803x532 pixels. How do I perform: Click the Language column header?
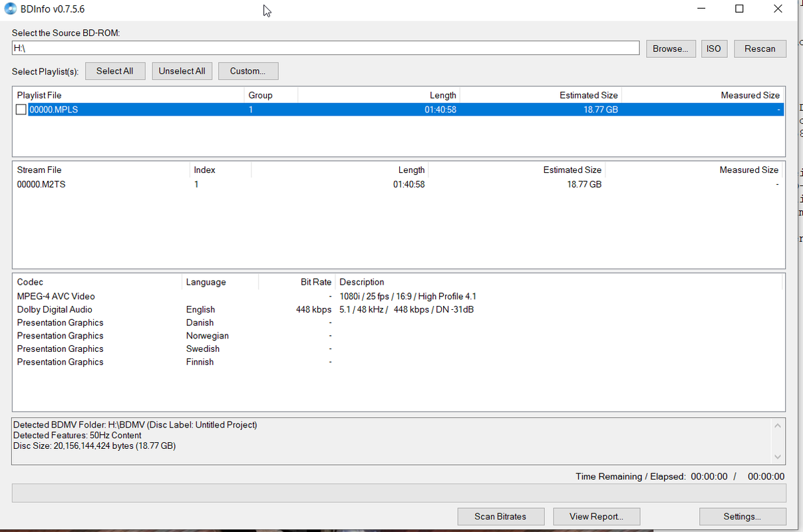point(220,282)
